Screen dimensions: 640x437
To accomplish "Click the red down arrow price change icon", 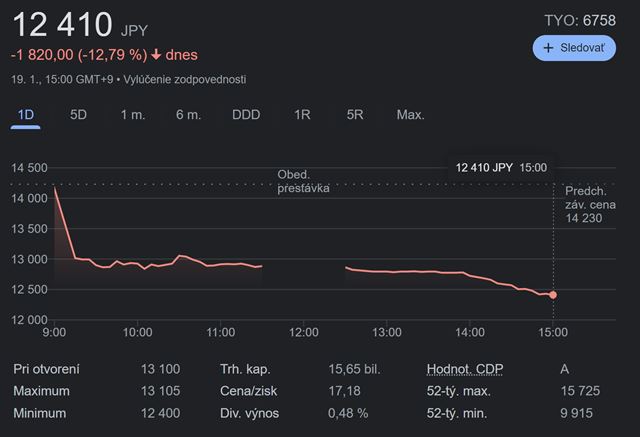I will (157, 54).
